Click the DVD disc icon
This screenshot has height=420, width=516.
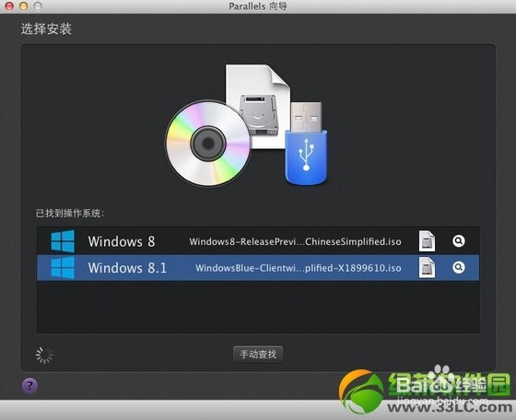point(208,144)
